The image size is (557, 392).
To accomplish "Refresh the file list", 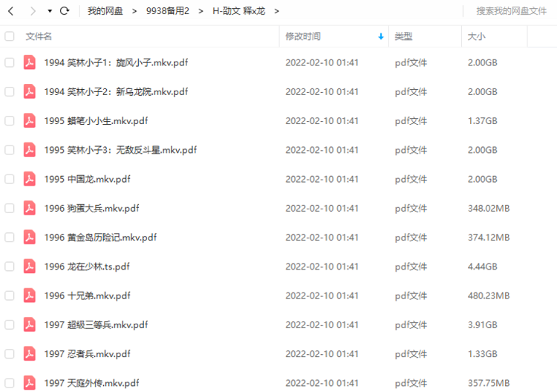I will 65,11.
